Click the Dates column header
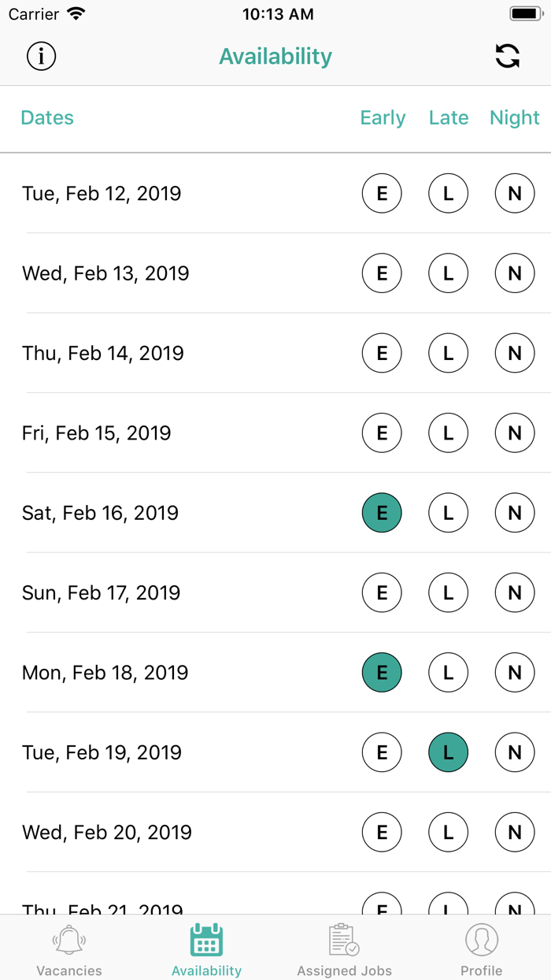Viewport: 551px width, 980px height. 47,118
